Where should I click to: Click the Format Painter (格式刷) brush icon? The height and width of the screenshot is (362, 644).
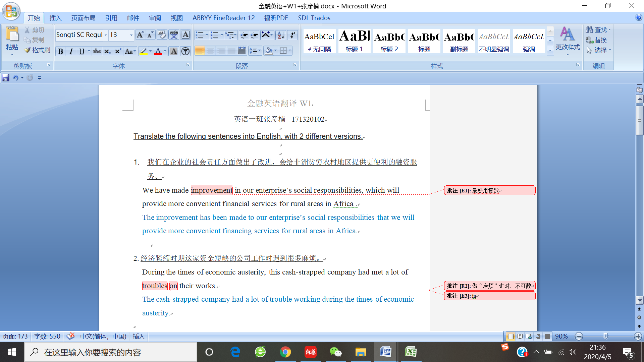tap(28, 50)
